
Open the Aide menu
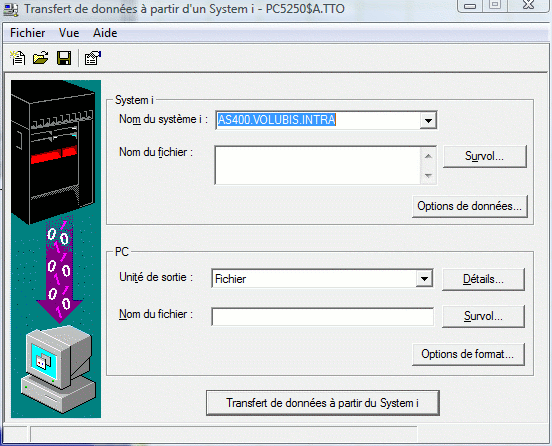click(x=105, y=33)
